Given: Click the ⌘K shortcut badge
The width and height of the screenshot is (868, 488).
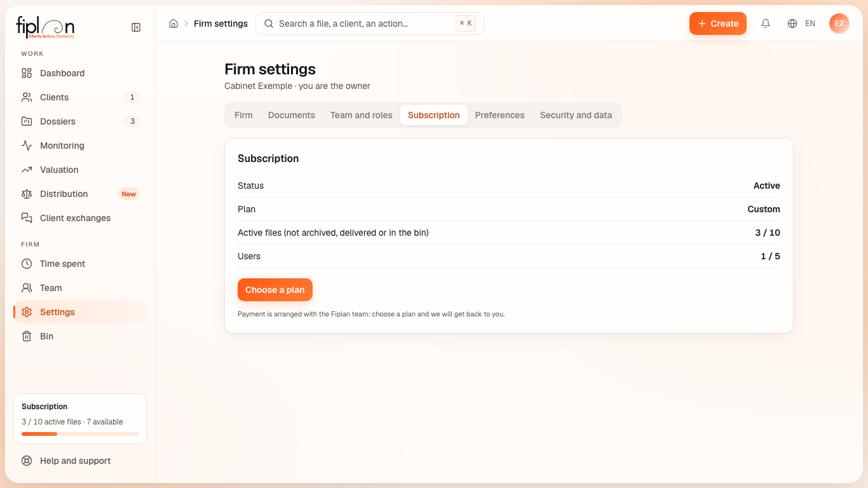Looking at the screenshot, I should pos(466,24).
